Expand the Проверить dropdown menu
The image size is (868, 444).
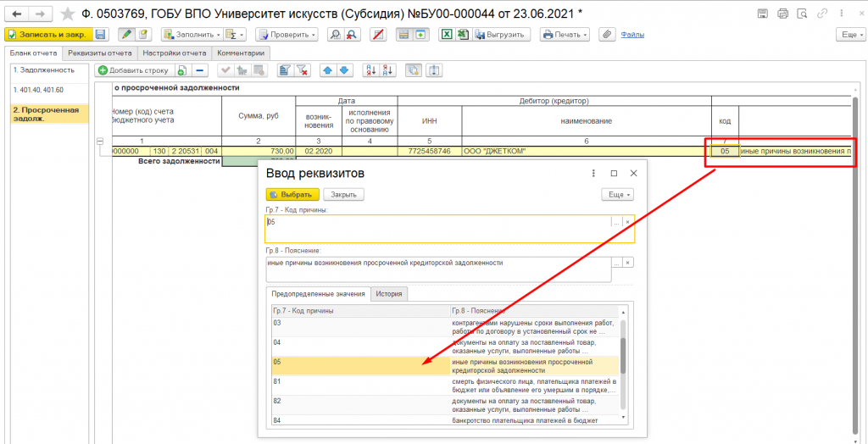click(287, 35)
